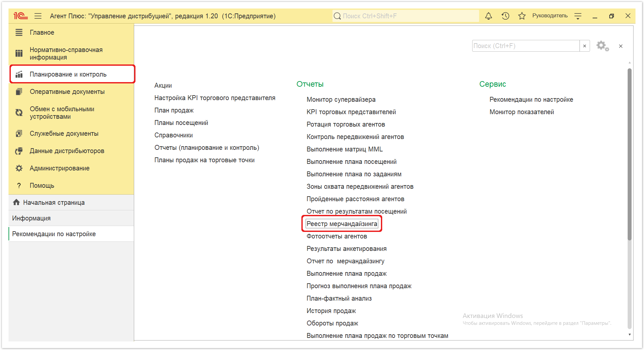
Task: Click Администрирование gear icon
Action: point(19,168)
